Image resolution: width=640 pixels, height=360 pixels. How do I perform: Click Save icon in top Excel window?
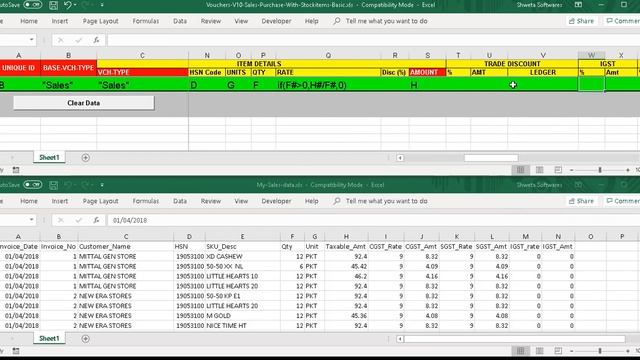53,5
